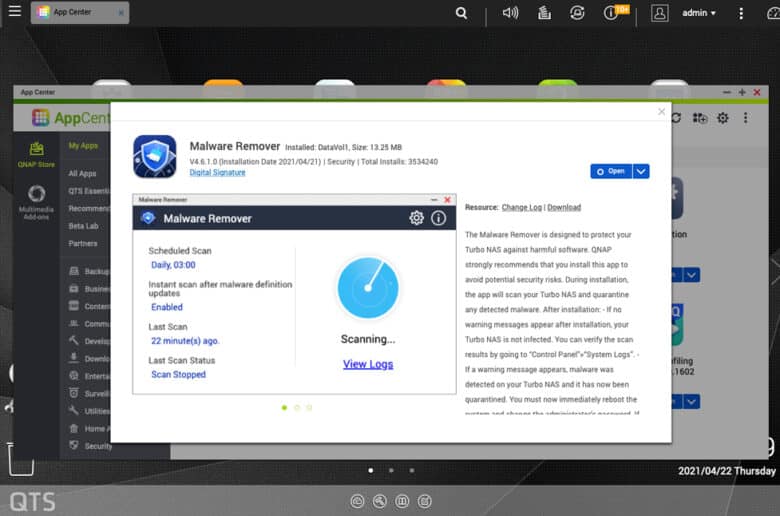Select the Developer Tools category icon in sidebar

click(74, 341)
